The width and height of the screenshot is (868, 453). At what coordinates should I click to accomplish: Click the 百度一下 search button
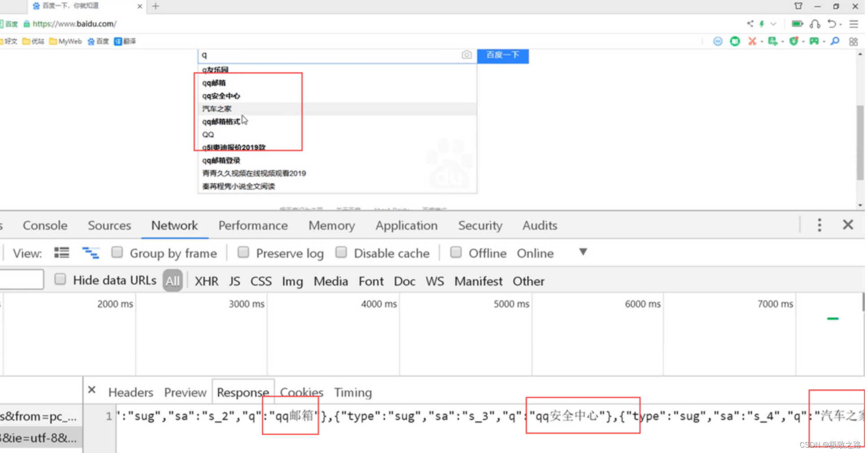(503, 55)
